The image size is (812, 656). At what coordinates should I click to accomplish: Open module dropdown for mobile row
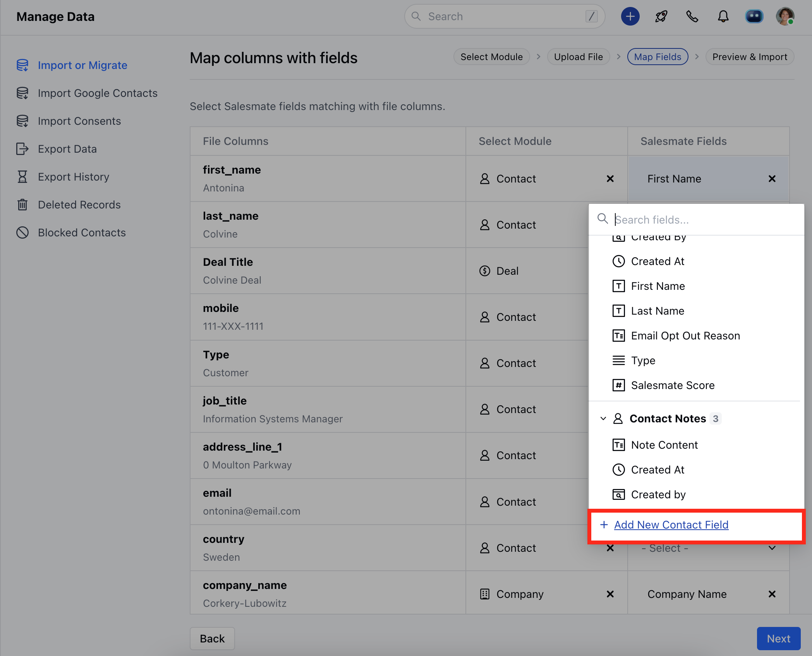click(x=527, y=317)
